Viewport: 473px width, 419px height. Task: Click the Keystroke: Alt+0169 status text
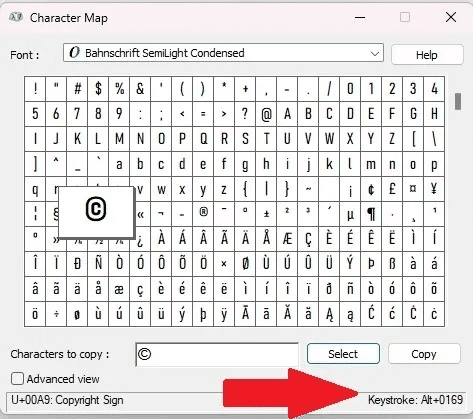pyautogui.click(x=415, y=400)
